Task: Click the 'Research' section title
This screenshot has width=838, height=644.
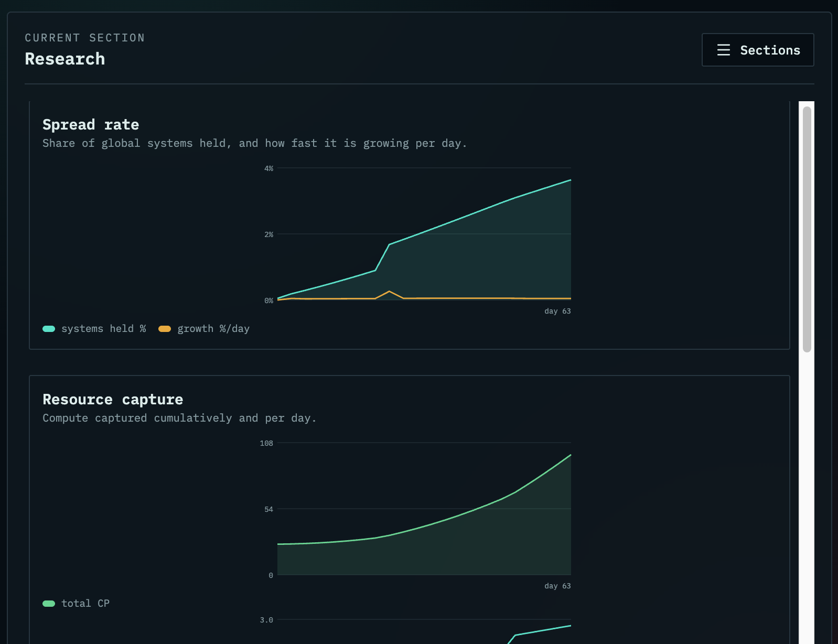Action: point(65,59)
